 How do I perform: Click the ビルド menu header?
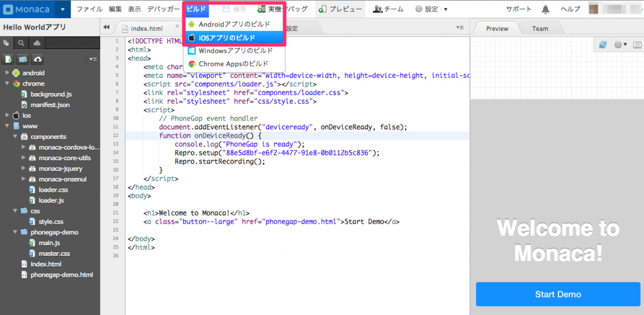tap(196, 9)
